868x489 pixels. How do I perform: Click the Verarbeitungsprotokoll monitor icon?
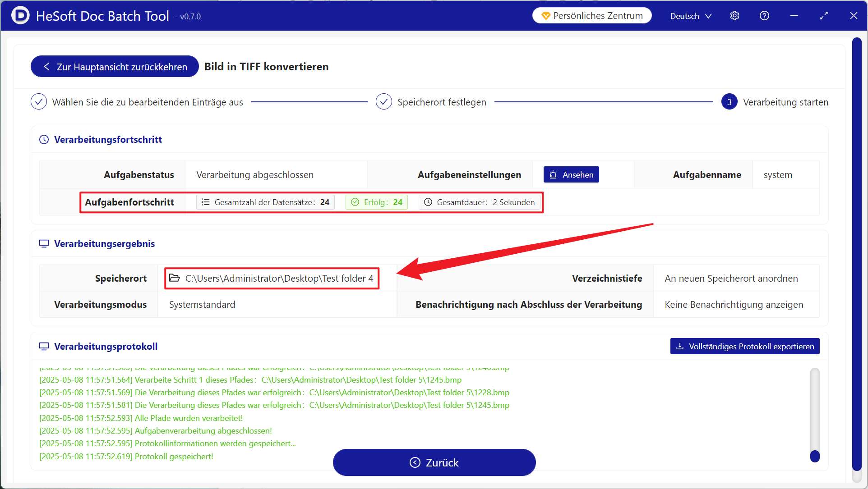click(44, 347)
